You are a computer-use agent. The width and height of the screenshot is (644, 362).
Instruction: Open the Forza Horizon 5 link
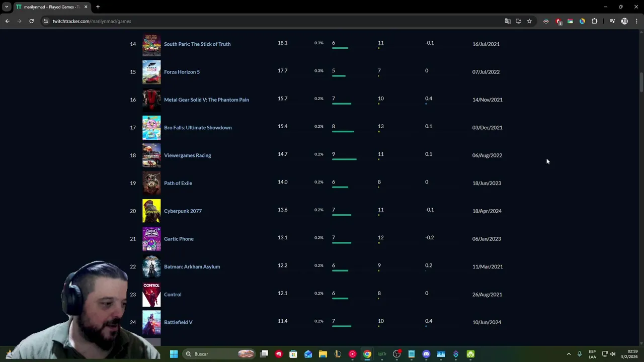coord(182,72)
